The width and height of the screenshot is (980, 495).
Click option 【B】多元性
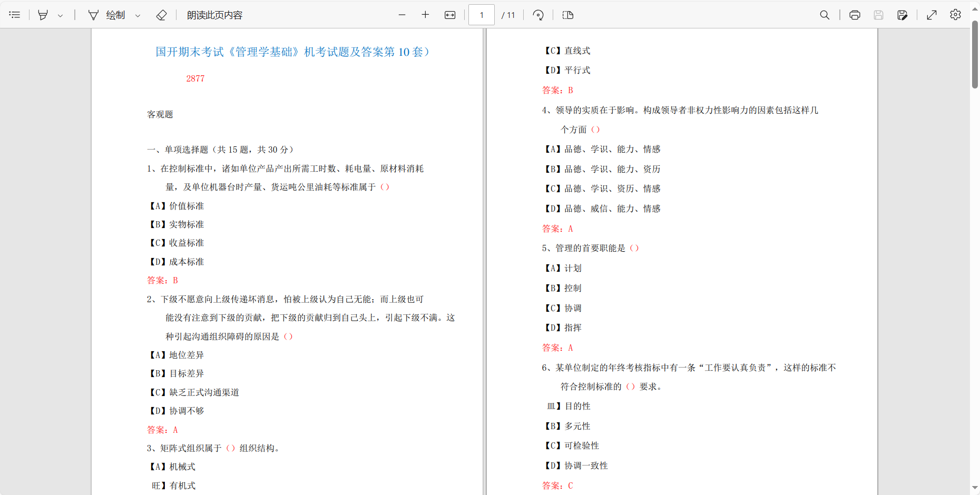[x=567, y=426]
